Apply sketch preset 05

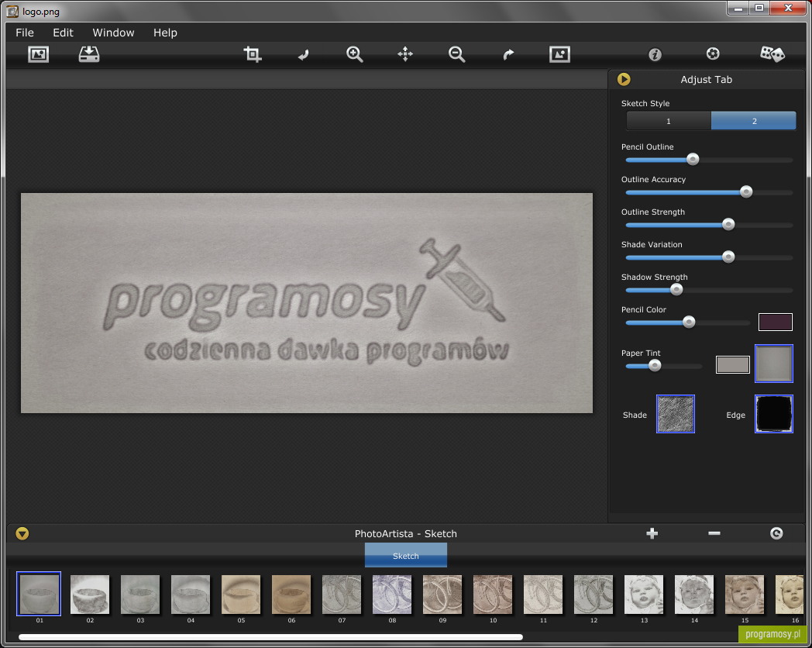[241, 595]
